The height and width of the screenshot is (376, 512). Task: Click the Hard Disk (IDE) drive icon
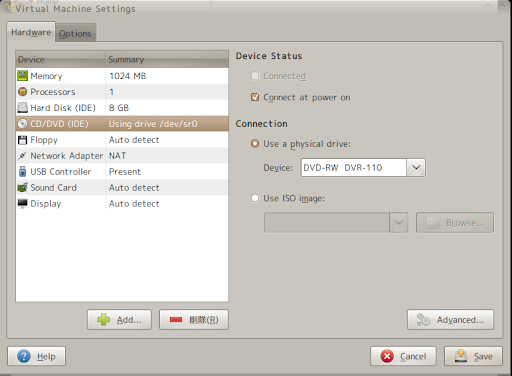[22, 107]
